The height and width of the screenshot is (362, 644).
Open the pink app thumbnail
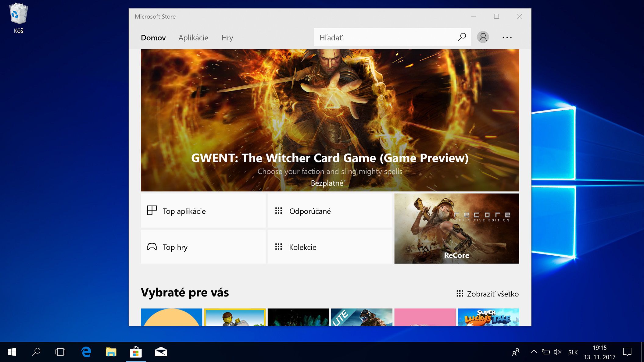425,317
